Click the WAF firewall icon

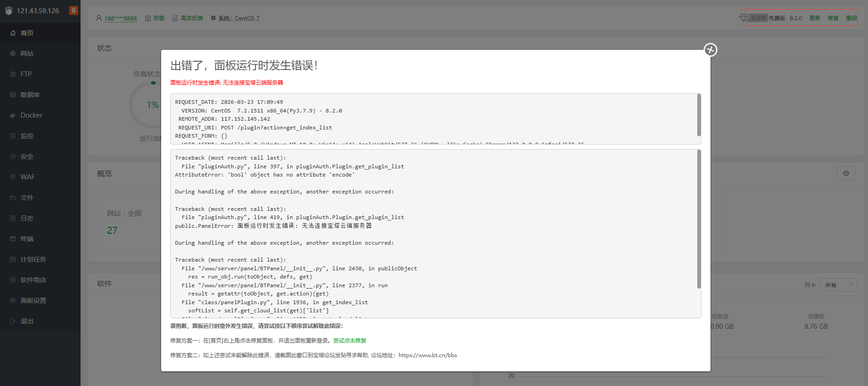point(13,177)
